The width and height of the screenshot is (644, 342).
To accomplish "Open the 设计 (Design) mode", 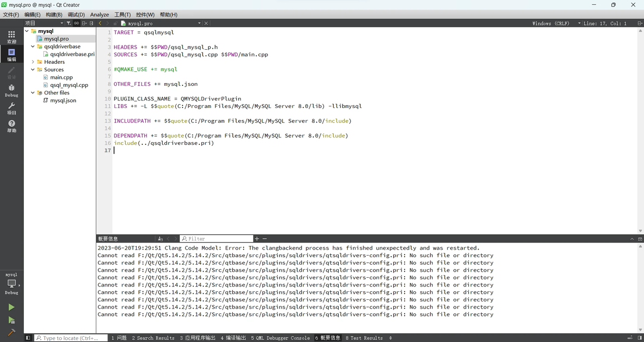I will point(11,73).
